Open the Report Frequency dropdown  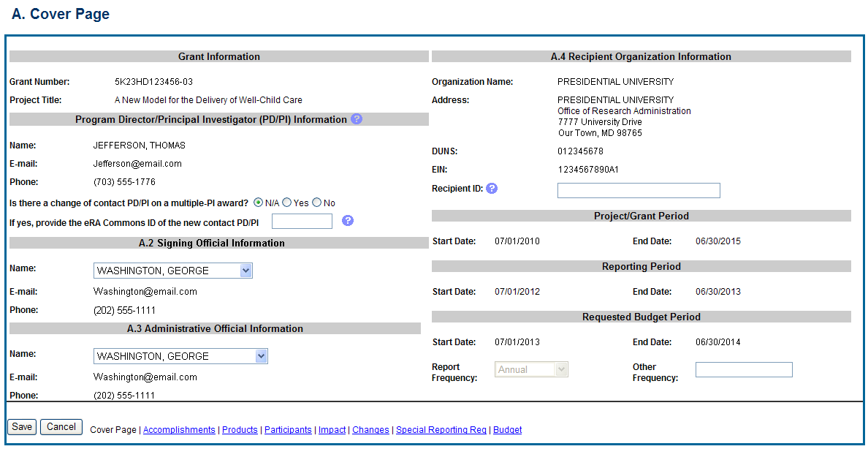[x=531, y=370]
